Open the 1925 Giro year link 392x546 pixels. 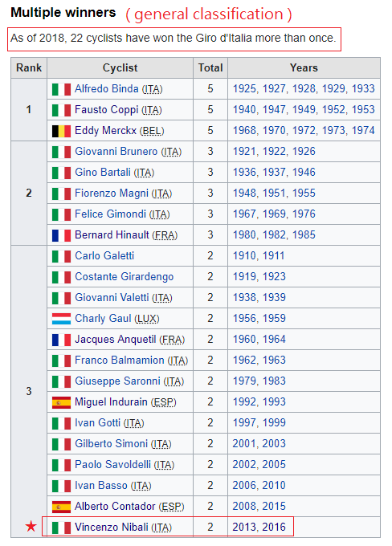click(x=244, y=89)
